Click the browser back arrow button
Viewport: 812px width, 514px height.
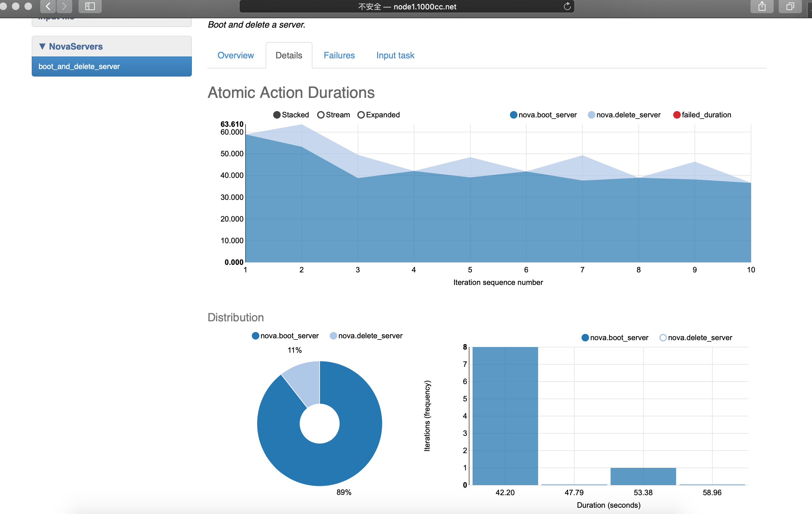point(48,6)
